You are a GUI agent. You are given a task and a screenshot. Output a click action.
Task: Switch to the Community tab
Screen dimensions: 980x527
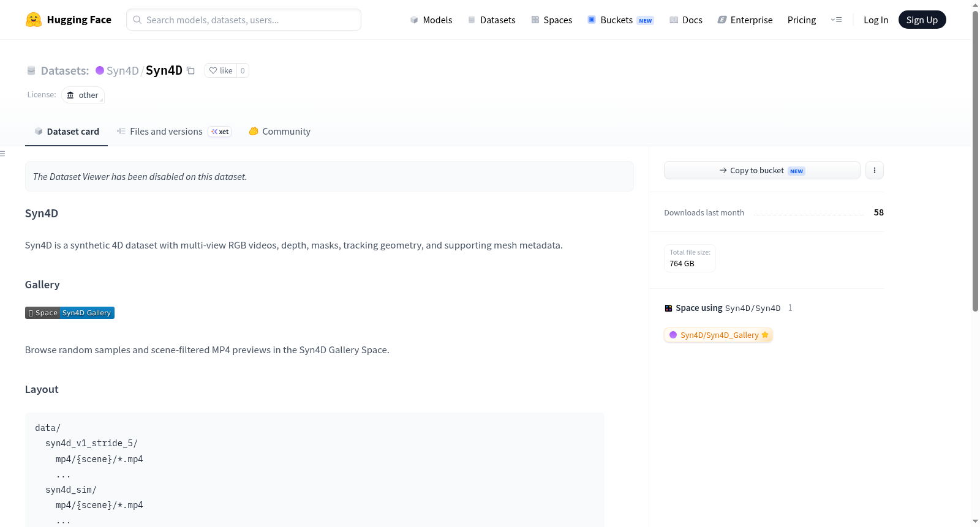(280, 132)
